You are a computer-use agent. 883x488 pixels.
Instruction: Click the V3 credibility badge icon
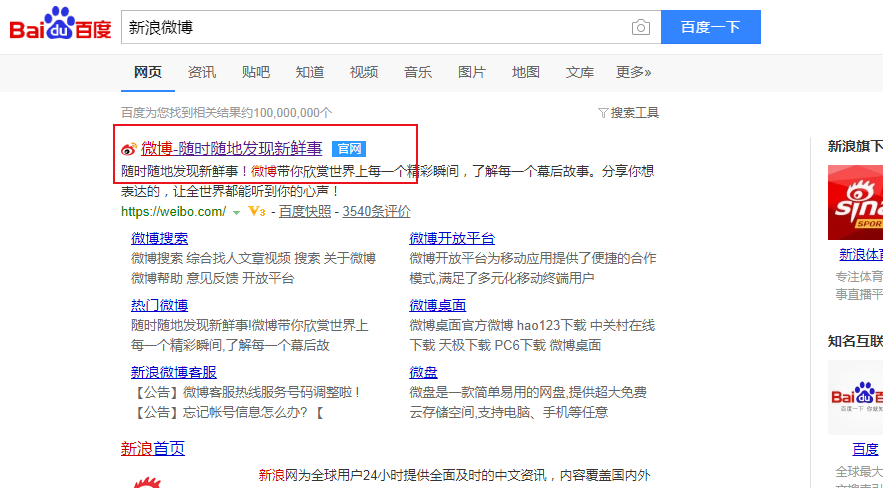tap(257, 212)
